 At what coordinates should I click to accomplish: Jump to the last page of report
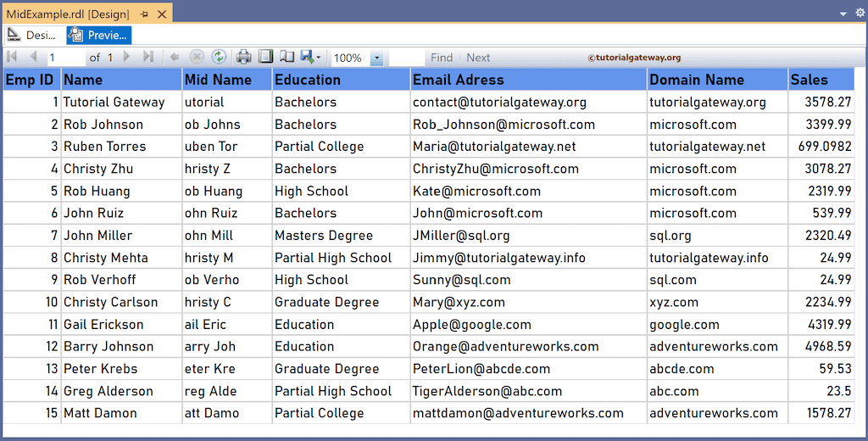coord(148,57)
